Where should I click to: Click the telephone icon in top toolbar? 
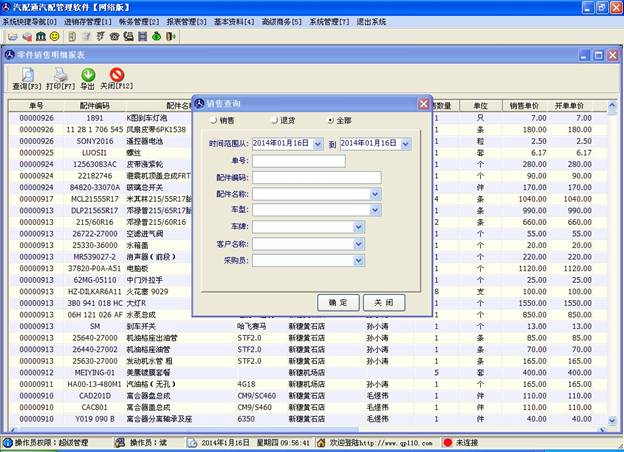pos(114,36)
